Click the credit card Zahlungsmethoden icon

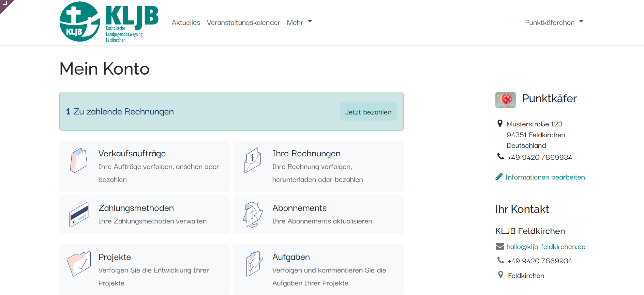(x=79, y=215)
